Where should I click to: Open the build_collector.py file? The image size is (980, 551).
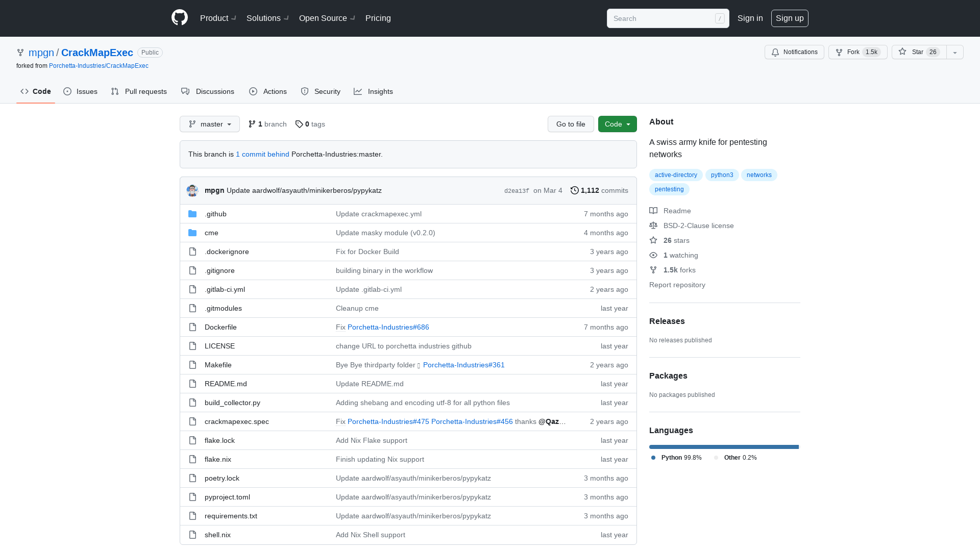(x=232, y=403)
